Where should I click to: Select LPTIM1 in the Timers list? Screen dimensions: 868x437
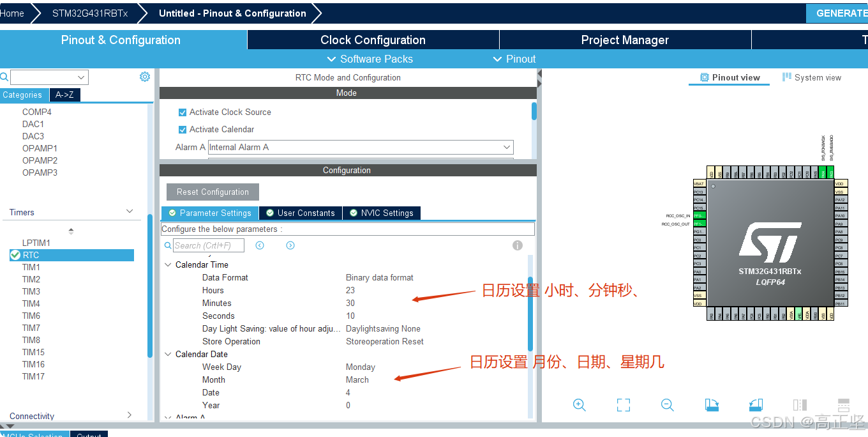tap(36, 243)
